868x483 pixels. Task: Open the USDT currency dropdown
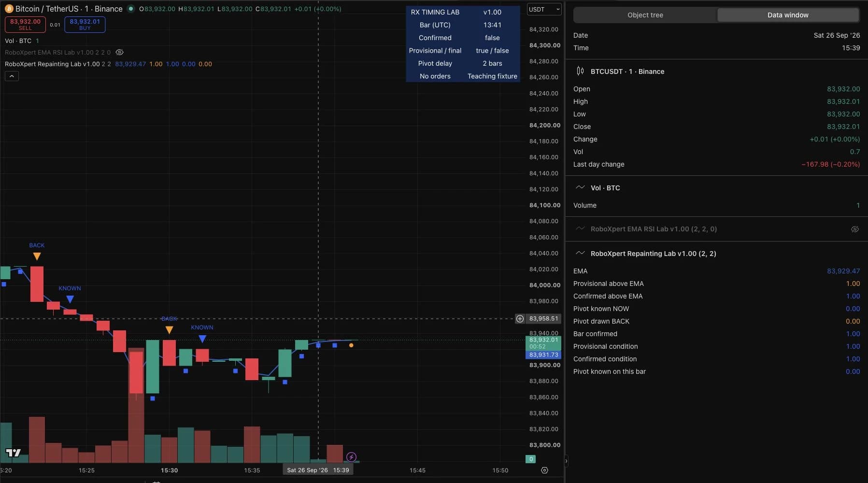tap(544, 9)
